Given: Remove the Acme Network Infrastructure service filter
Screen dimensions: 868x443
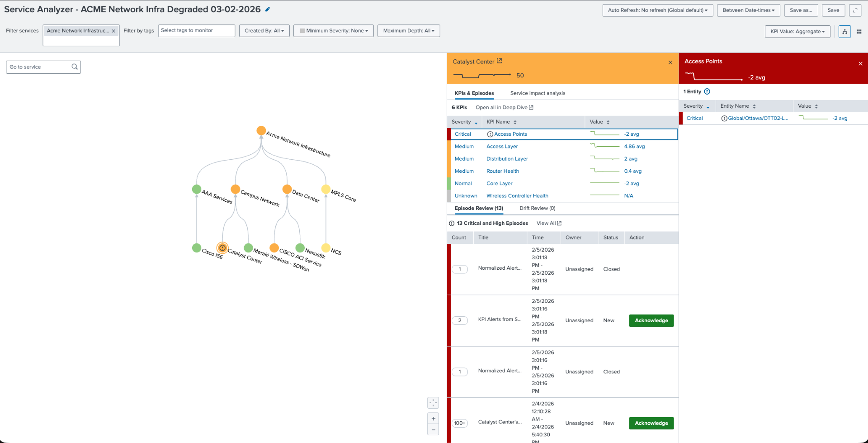Looking at the screenshot, I should (113, 31).
